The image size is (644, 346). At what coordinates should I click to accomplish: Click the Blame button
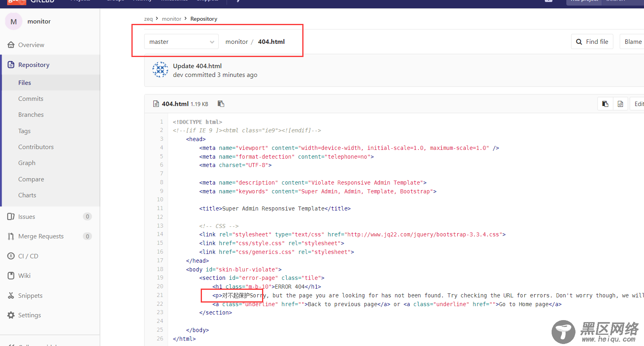pos(633,41)
